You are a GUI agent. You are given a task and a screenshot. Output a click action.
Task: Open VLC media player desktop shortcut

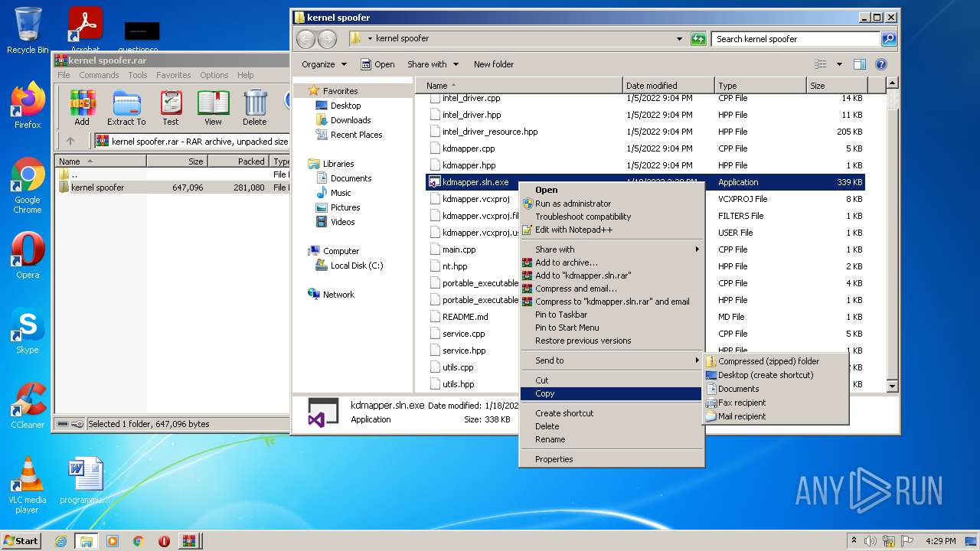[28, 485]
